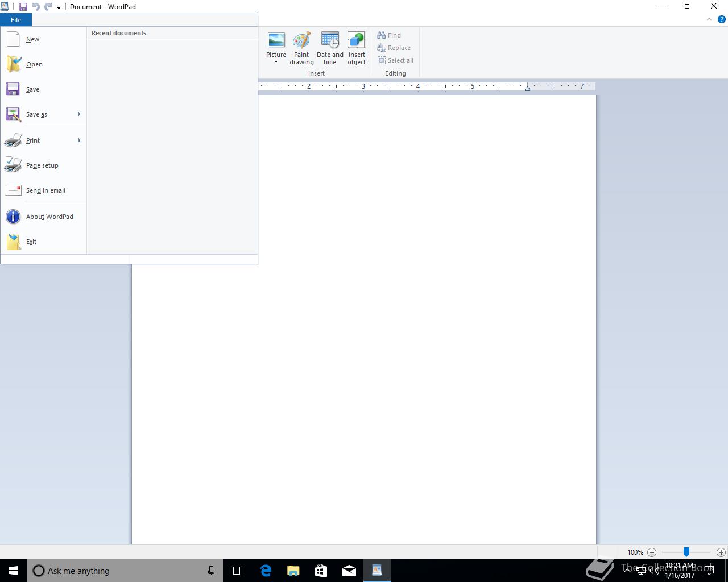This screenshot has height=582, width=728.
Task: Click the Undo arrow in title bar
Action: click(x=36, y=7)
